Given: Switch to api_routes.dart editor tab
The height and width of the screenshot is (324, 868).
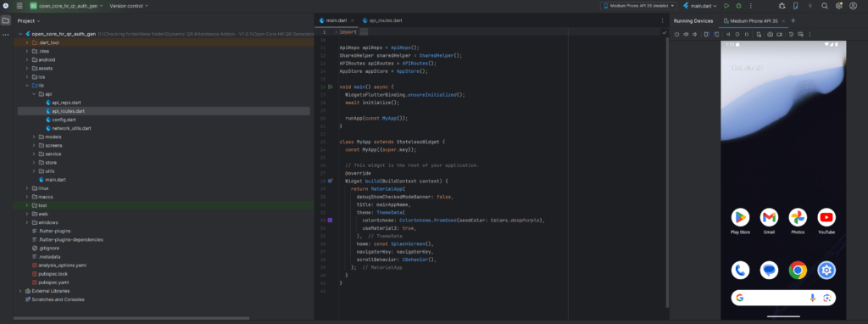Looking at the screenshot, I should pos(382,20).
